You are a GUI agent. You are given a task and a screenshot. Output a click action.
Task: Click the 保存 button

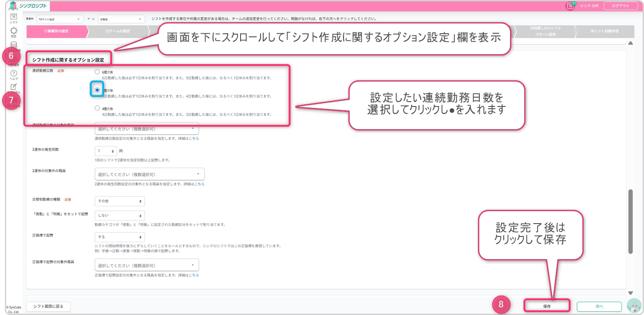[546, 306]
